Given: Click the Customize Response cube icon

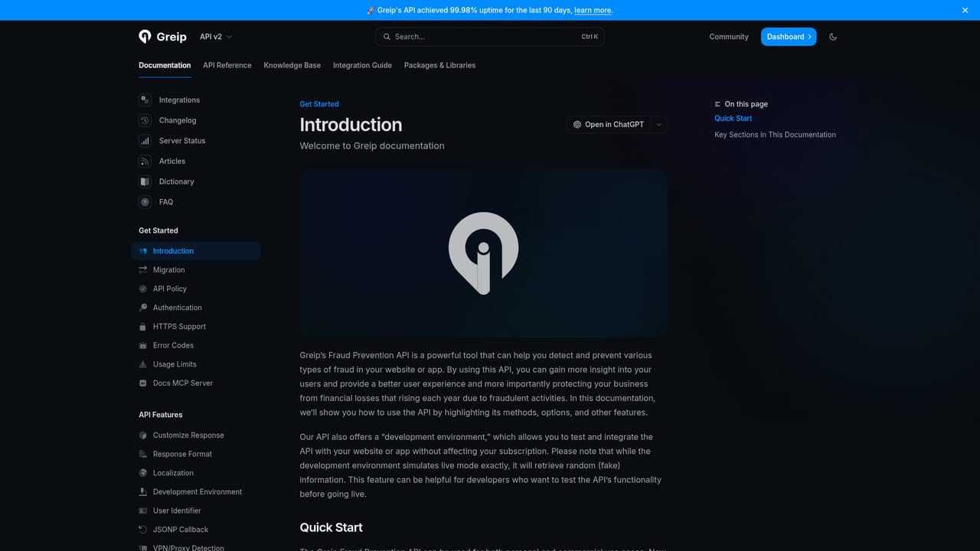Looking at the screenshot, I should [x=143, y=435].
